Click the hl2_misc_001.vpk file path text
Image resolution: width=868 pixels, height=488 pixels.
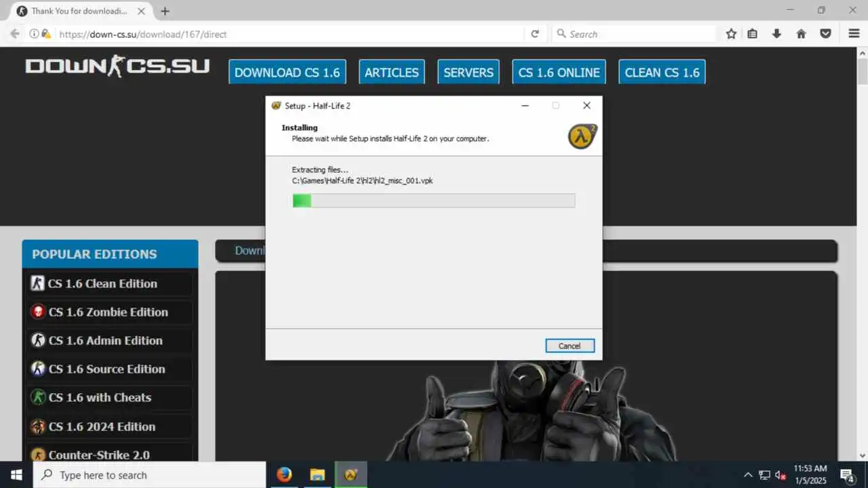click(x=363, y=181)
